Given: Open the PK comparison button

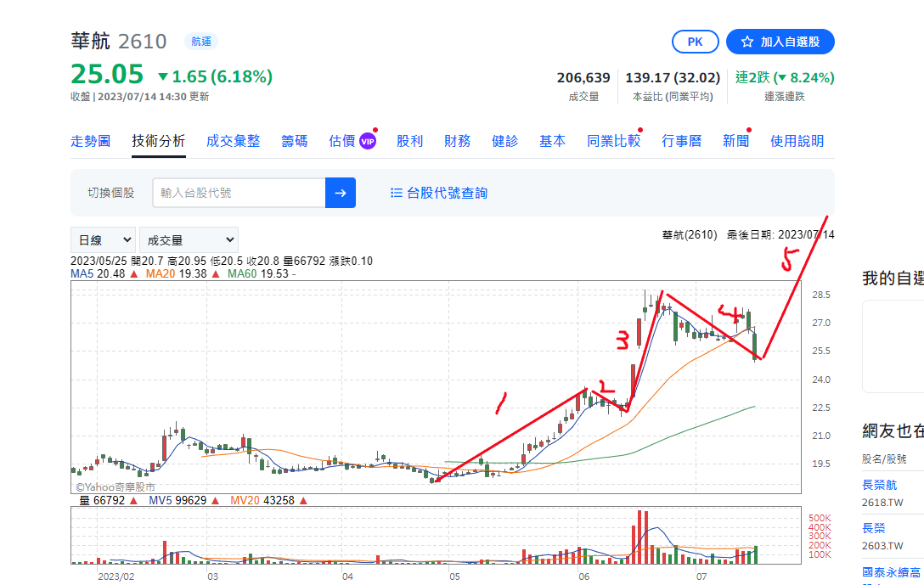Looking at the screenshot, I should (696, 42).
